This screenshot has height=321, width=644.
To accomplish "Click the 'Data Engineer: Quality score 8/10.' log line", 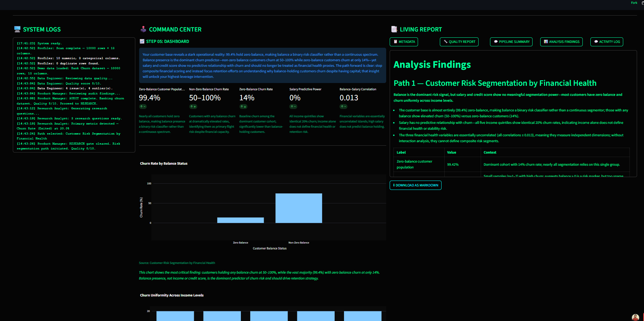I will (x=59, y=83).
